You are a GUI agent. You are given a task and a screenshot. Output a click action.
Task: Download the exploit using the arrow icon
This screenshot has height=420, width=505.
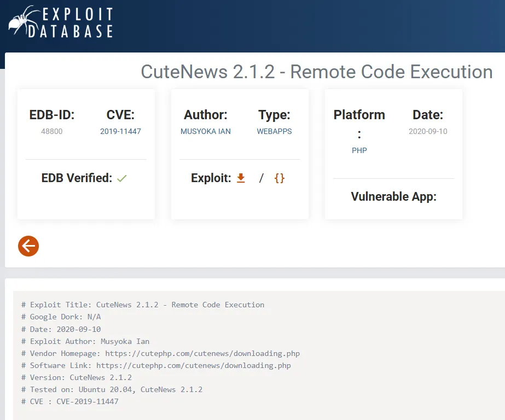tap(241, 178)
